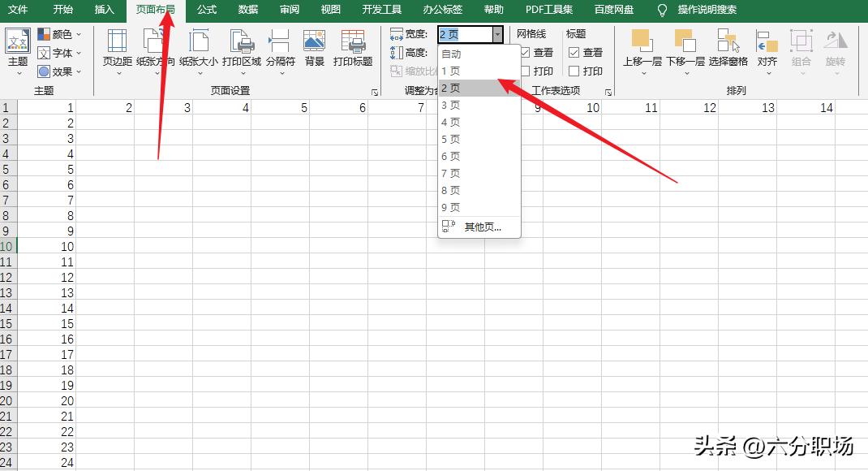Viewport: 868px width, 471px height.
Task: Select 自动 in the open width dropdown
Action: tap(451, 53)
